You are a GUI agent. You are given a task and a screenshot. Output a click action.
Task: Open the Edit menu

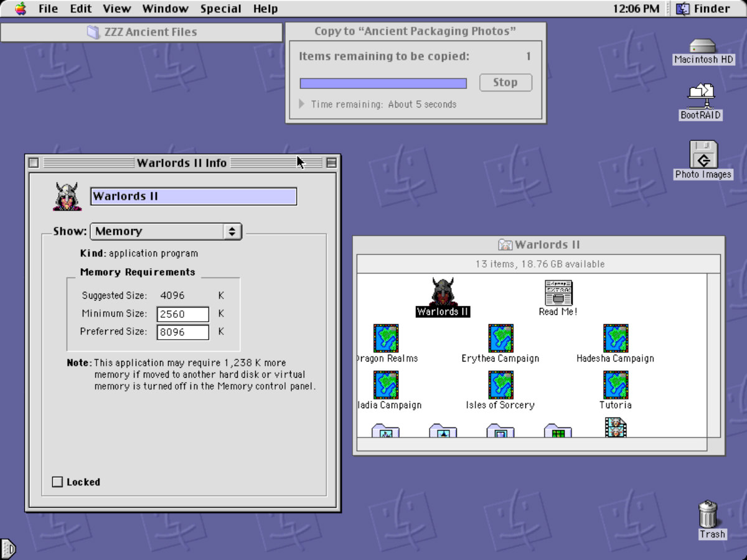pyautogui.click(x=81, y=9)
